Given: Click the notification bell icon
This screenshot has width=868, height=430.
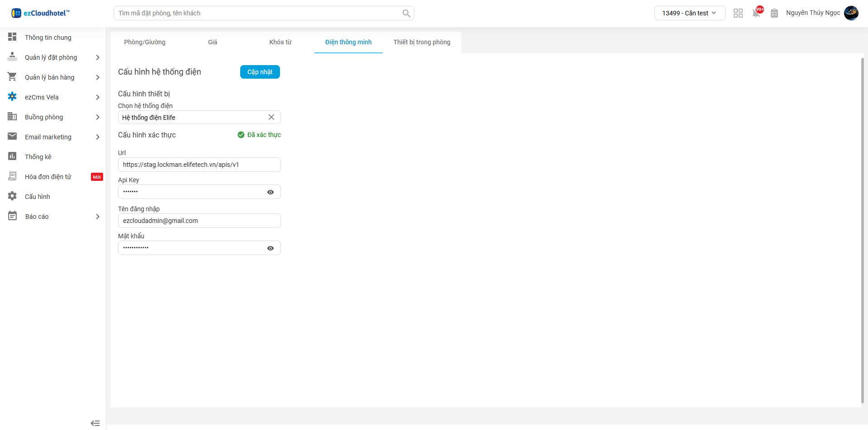Looking at the screenshot, I should (x=756, y=13).
